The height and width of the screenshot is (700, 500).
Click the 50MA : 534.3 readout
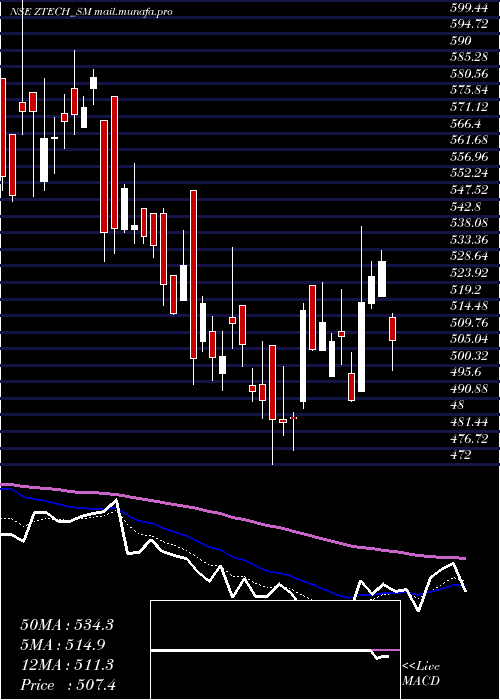(67, 625)
